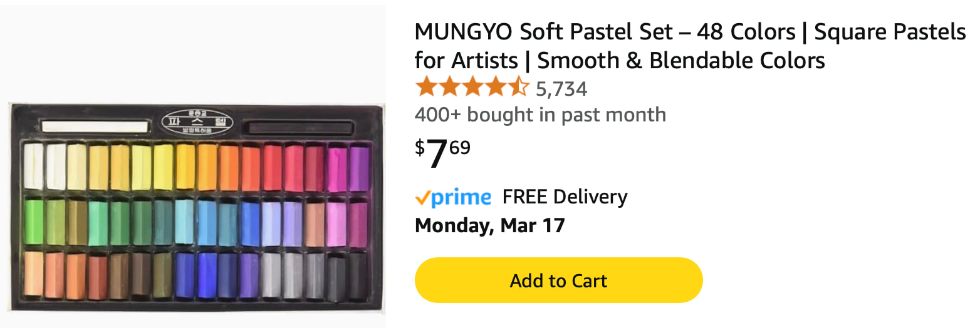Image resolution: width=980 pixels, height=328 pixels.
Task: Open the 5,734 ratings link
Action: coord(561,89)
